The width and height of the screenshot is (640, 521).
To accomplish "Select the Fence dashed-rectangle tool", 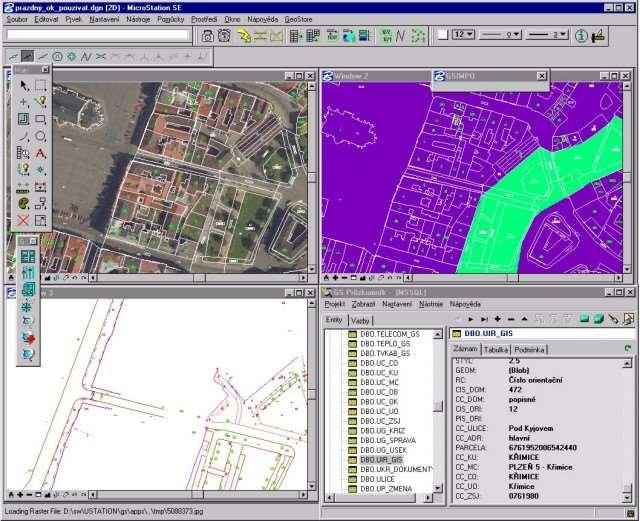I will click(x=40, y=85).
